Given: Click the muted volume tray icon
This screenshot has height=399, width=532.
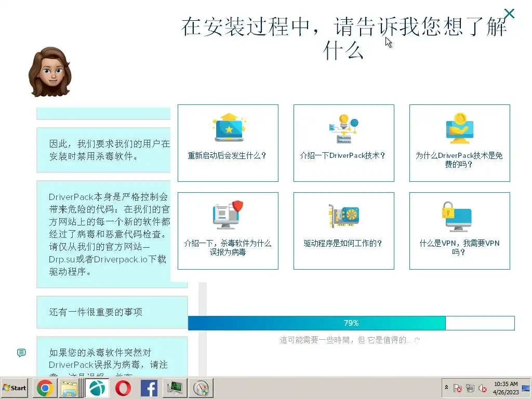Looking at the screenshot, I should pos(483,388).
